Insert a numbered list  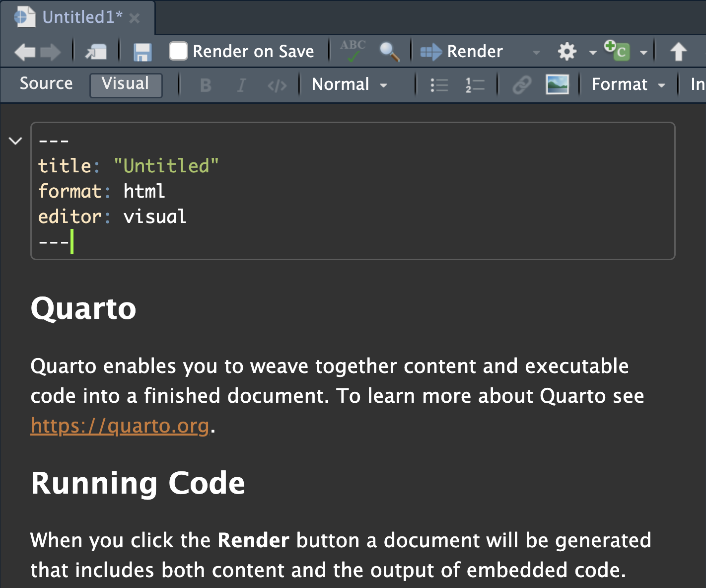click(475, 85)
